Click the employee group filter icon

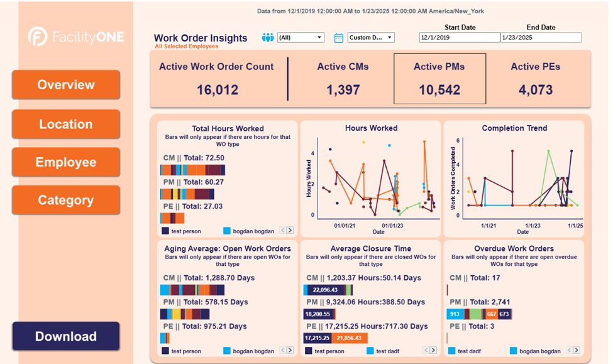pos(268,38)
